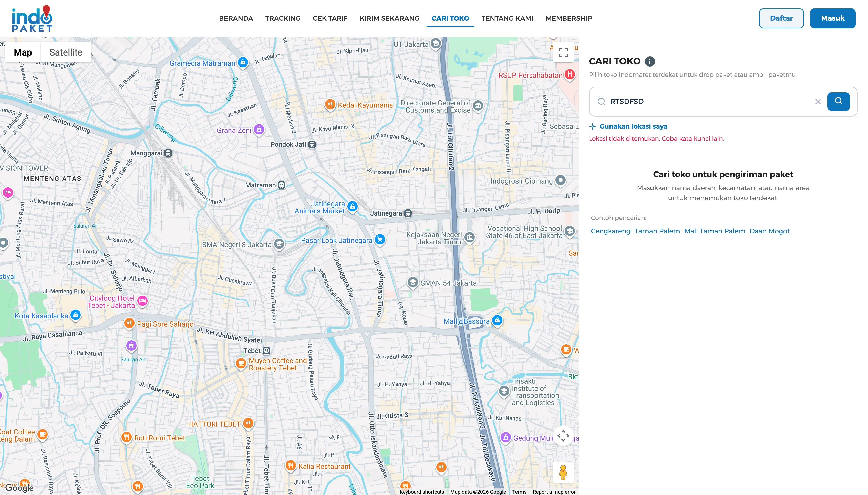Open the Keyboard shortcuts link
The image size is (868, 495).
tap(422, 492)
